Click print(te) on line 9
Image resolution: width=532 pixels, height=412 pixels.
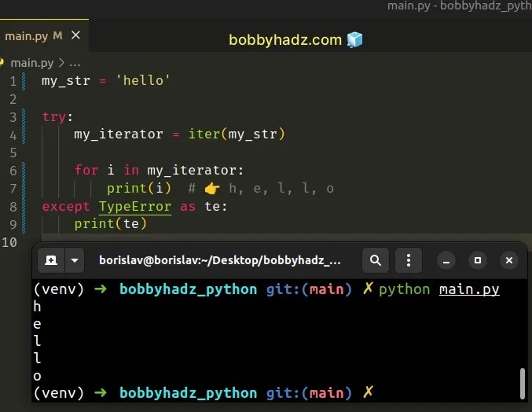(111, 224)
